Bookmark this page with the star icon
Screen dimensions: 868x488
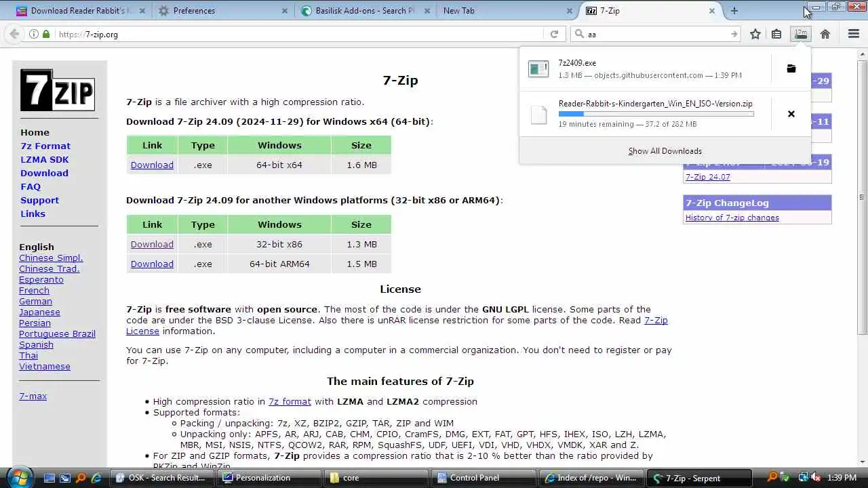pos(755,34)
